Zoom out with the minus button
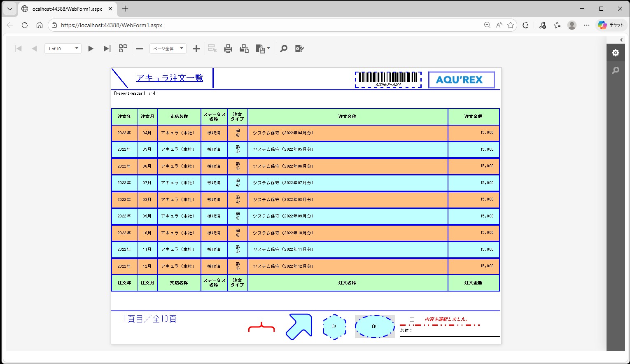 [140, 49]
